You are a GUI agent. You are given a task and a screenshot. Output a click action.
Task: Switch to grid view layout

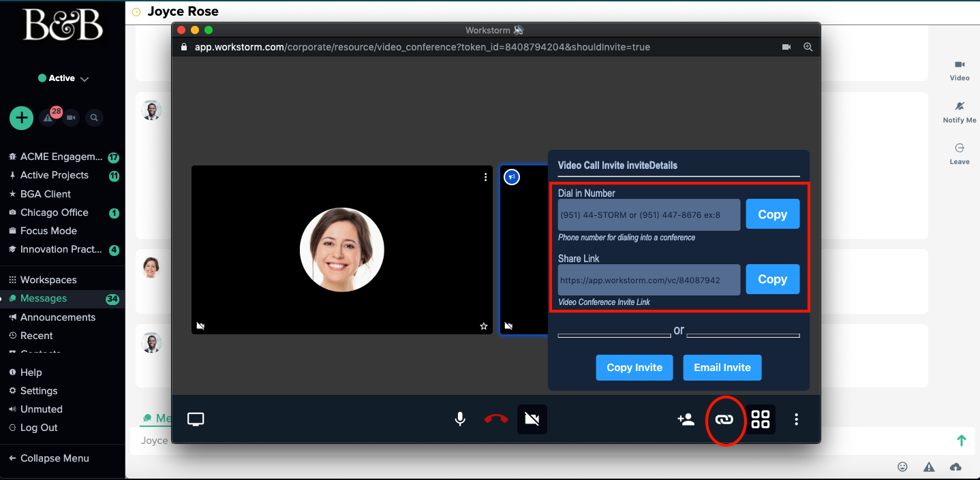[x=761, y=419]
